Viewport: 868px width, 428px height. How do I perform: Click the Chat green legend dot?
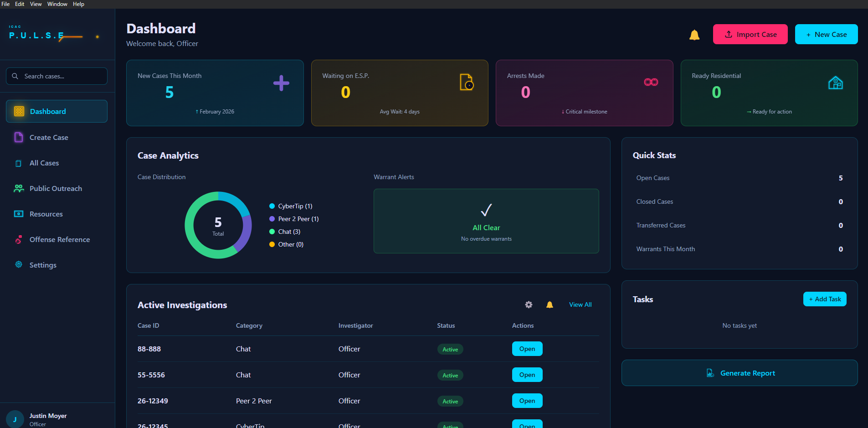[272, 232]
